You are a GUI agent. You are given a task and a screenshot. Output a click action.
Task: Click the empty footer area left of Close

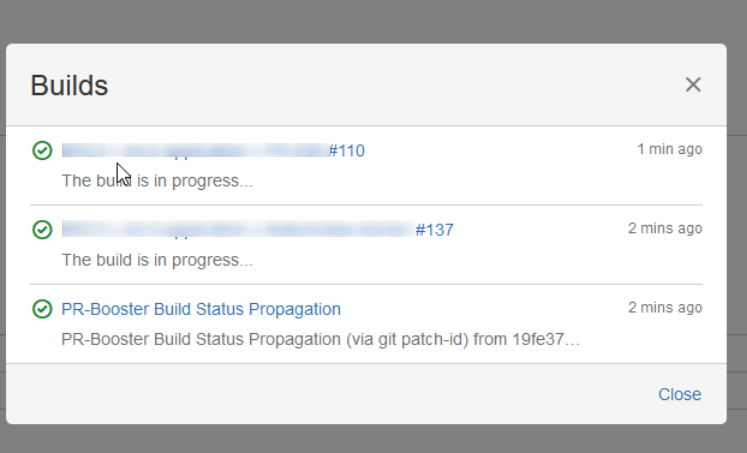pos(329,394)
